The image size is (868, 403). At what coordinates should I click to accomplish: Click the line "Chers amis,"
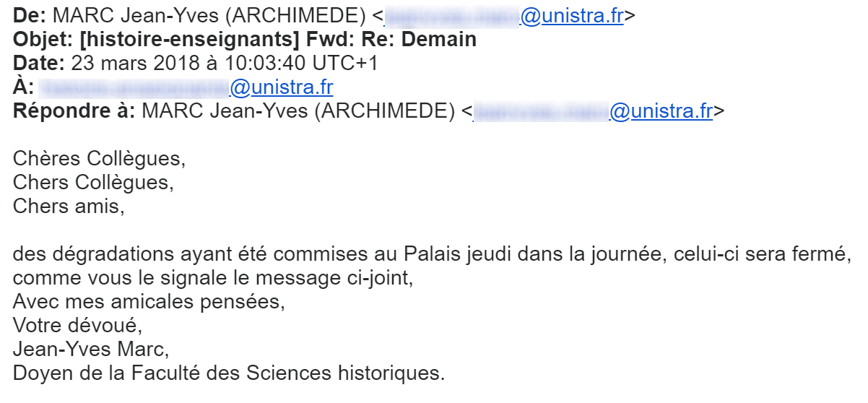point(69,205)
